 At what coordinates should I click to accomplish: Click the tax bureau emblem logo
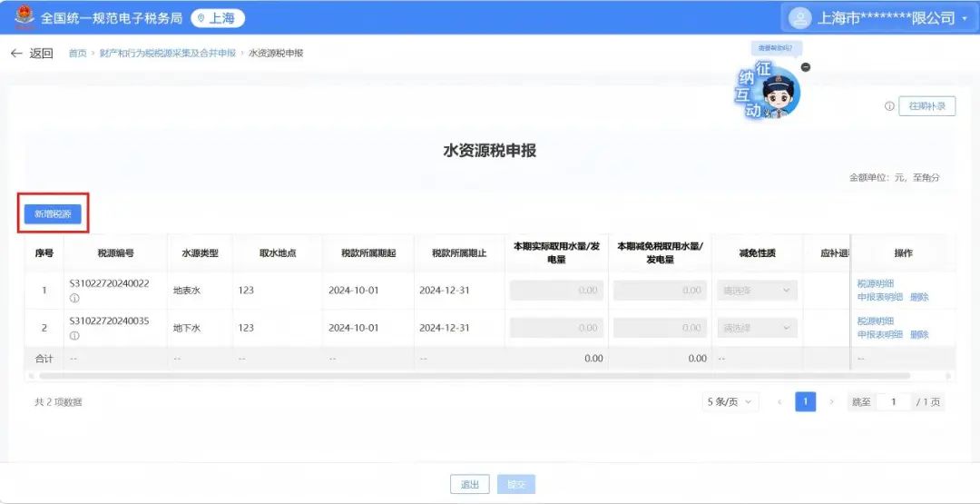coord(24,17)
